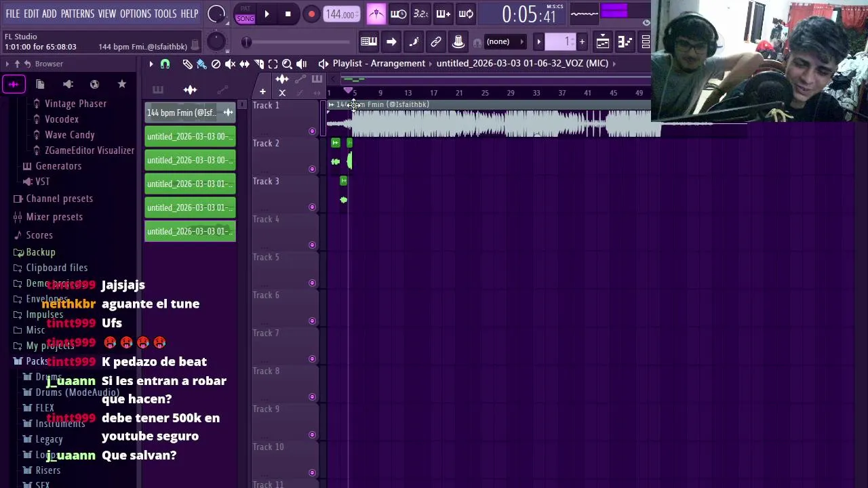
Task: Collapse browser with arrow icon
Action: [x=7, y=64]
